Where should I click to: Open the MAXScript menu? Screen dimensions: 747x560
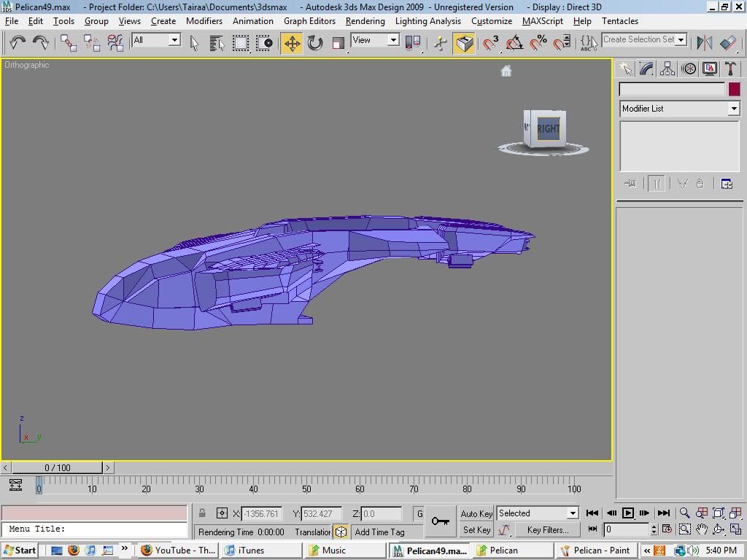tap(543, 21)
